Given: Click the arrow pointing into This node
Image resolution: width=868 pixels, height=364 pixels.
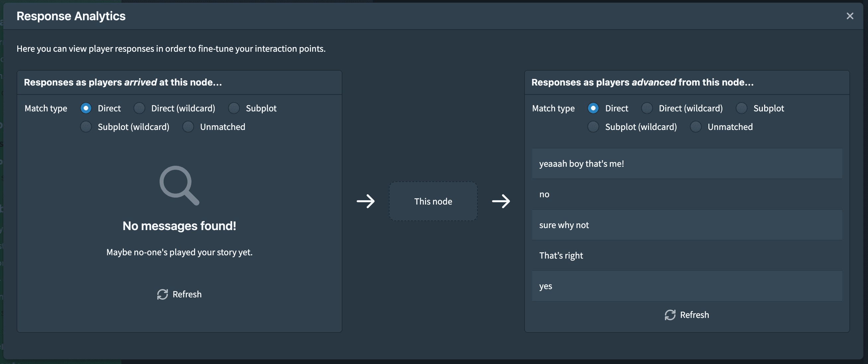Looking at the screenshot, I should (366, 201).
